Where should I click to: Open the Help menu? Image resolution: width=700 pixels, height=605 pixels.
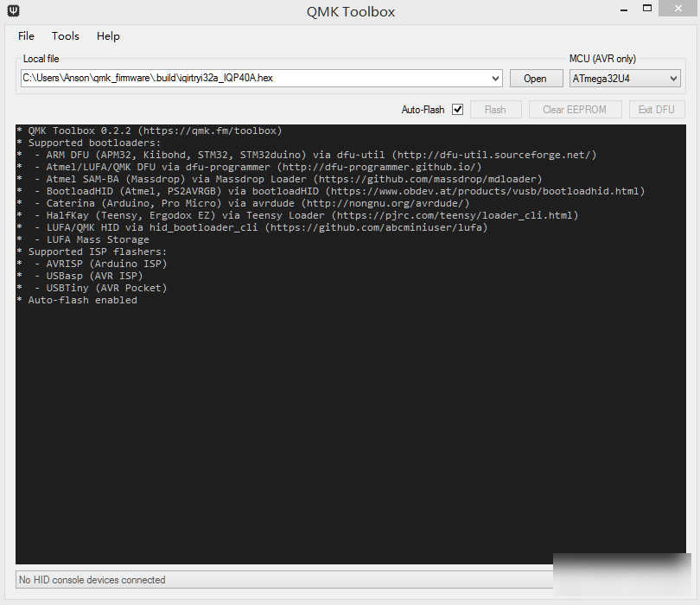click(108, 36)
